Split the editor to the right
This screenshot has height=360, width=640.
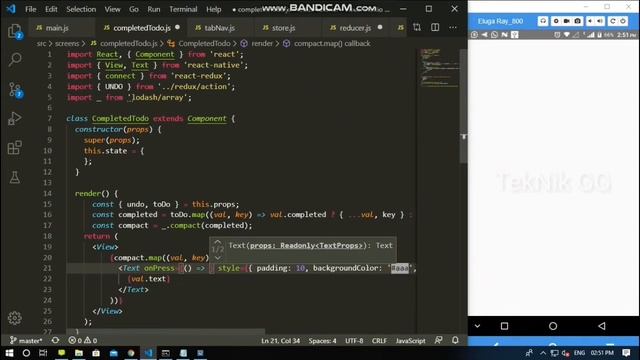(435, 27)
